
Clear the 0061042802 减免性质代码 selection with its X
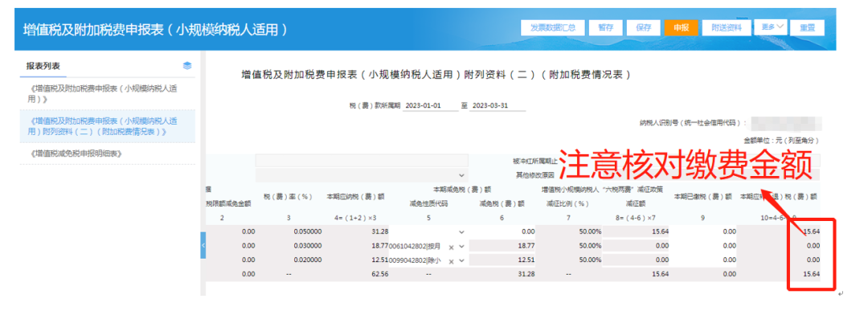(451, 247)
